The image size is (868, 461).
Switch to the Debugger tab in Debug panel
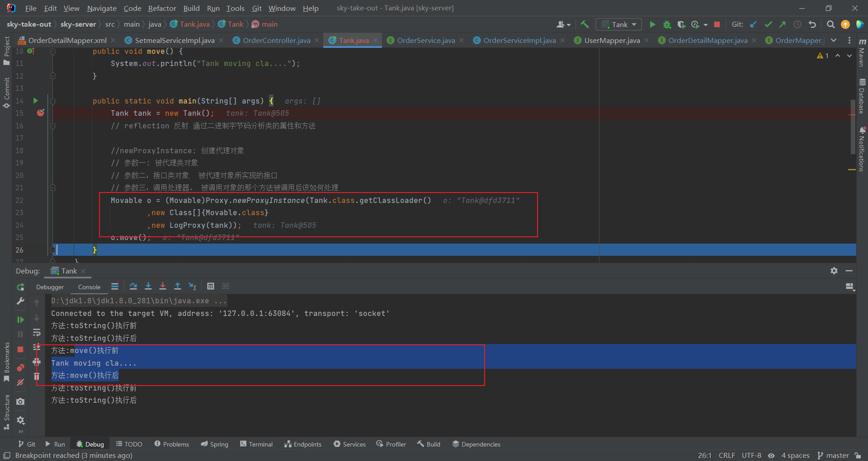50,287
